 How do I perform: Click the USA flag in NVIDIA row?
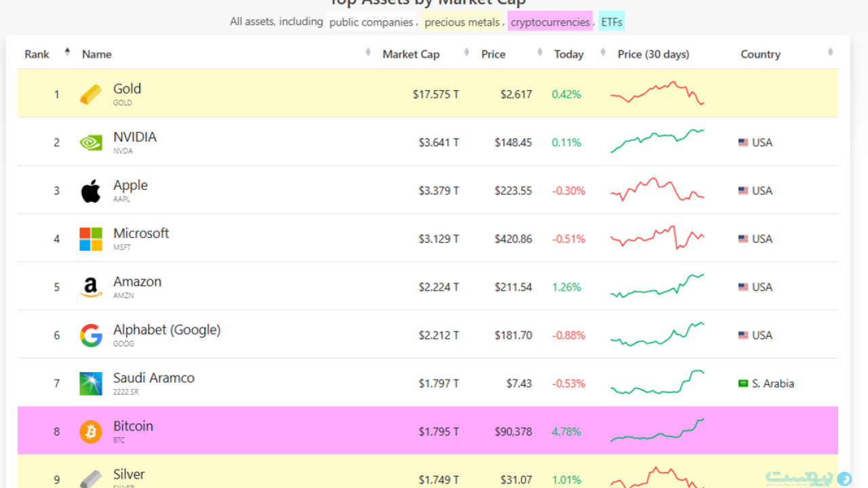(743, 142)
